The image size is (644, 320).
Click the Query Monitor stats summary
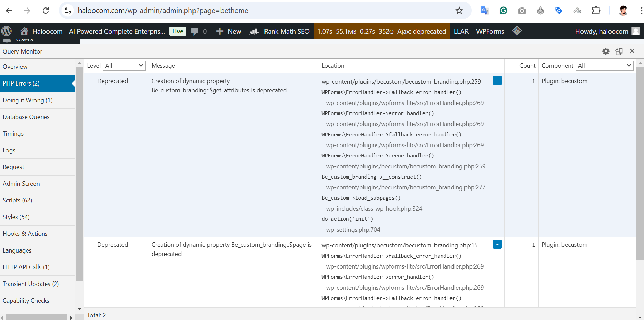coord(382,31)
